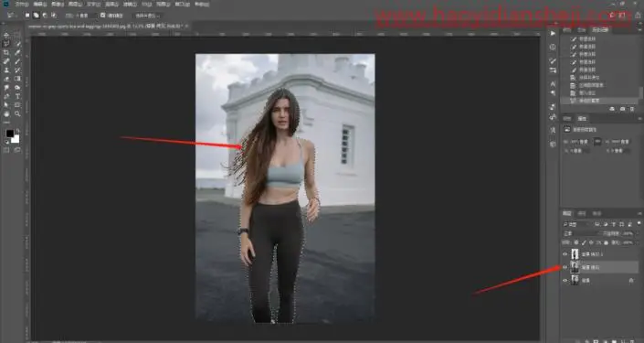The width and height of the screenshot is (644, 343).
Task: Hide the 背景 background layer
Action: click(x=565, y=281)
